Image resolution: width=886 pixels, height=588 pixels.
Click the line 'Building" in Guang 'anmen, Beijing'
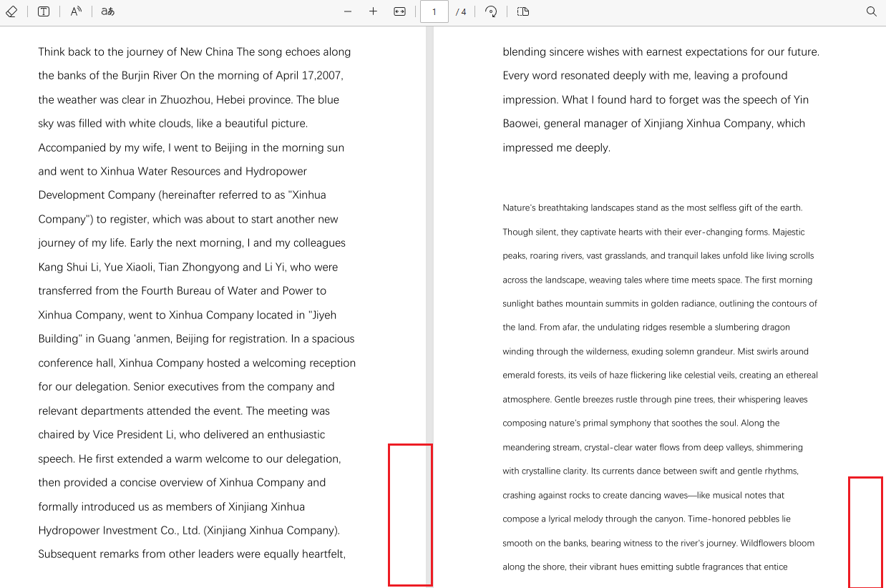pyautogui.click(x=197, y=338)
